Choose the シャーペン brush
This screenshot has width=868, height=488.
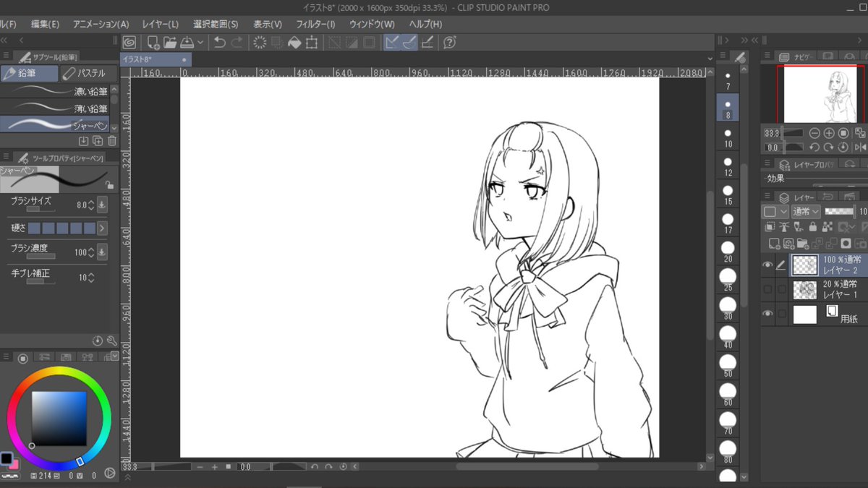[55, 125]
